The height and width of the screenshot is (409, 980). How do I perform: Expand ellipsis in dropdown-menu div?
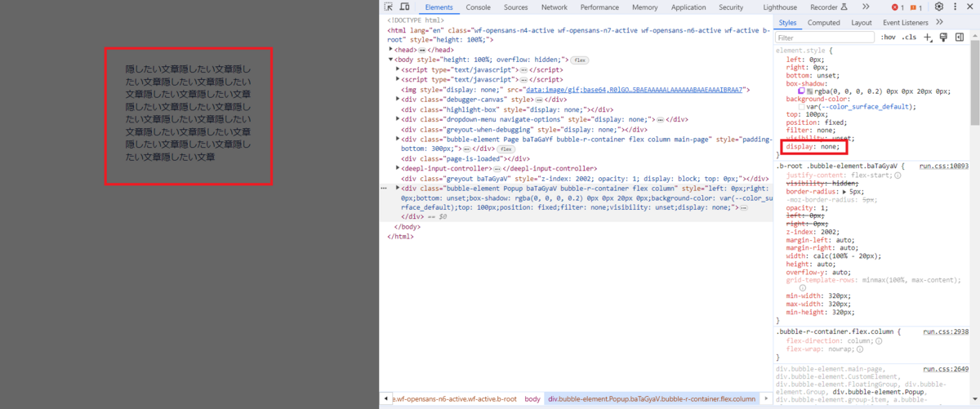coord(660,119)
